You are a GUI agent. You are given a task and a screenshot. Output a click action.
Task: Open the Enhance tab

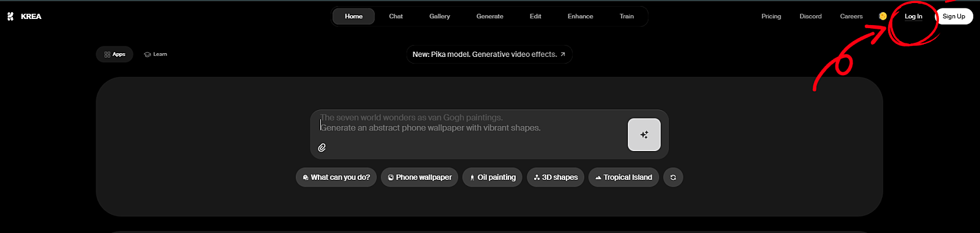coord(580,17)
